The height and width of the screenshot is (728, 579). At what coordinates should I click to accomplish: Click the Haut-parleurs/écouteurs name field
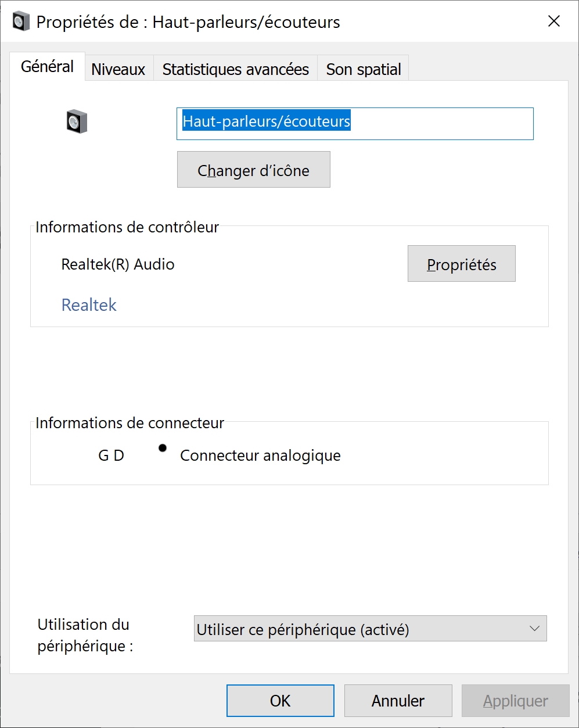pyautogui.click(x=355, y=123)
